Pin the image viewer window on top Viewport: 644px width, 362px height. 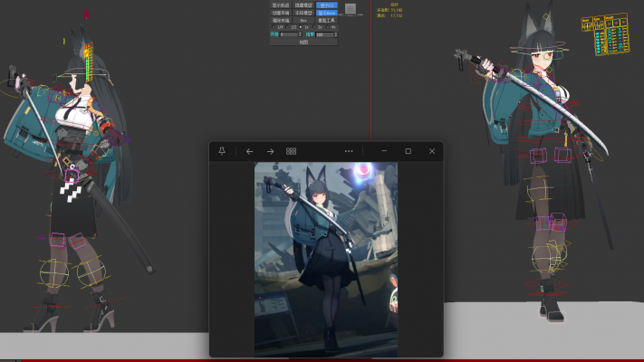tap(222, 151)
